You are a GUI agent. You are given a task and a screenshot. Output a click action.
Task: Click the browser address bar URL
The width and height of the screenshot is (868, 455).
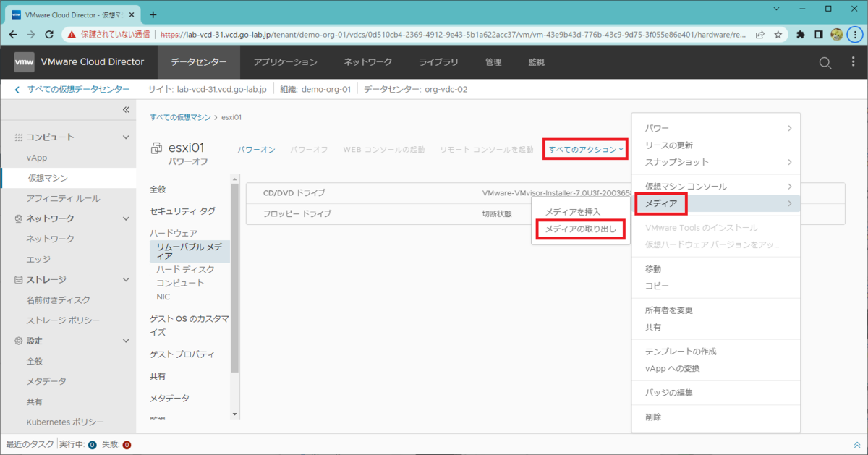tap(453, 34)
